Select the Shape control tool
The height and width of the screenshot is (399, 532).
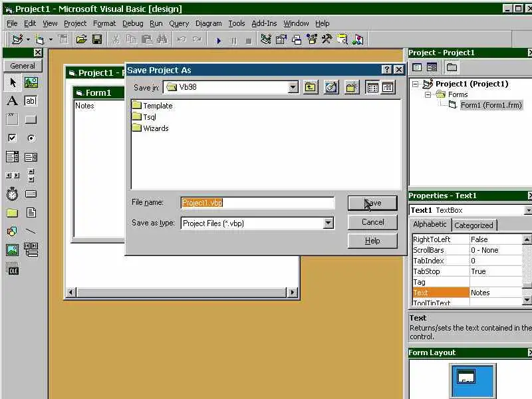(x=13, y=231)
